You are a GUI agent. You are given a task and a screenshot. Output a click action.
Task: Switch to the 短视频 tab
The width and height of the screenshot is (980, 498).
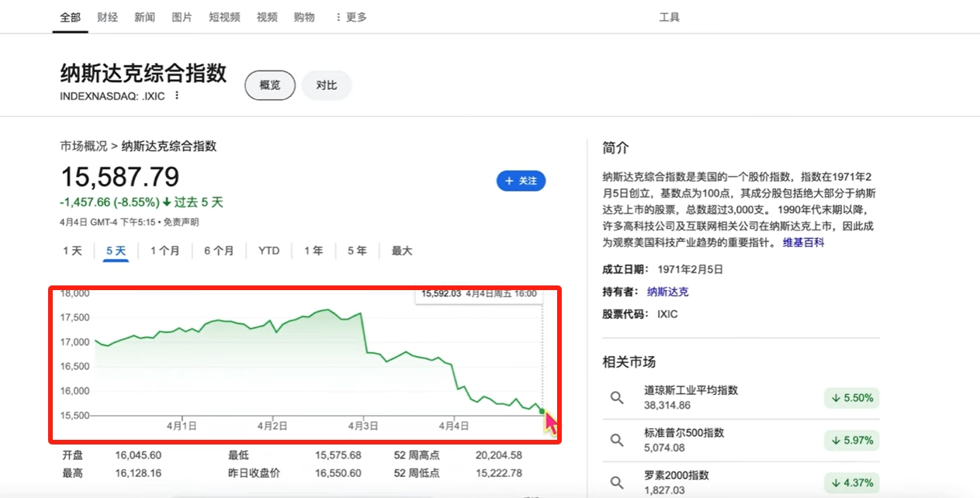(224, 17)
